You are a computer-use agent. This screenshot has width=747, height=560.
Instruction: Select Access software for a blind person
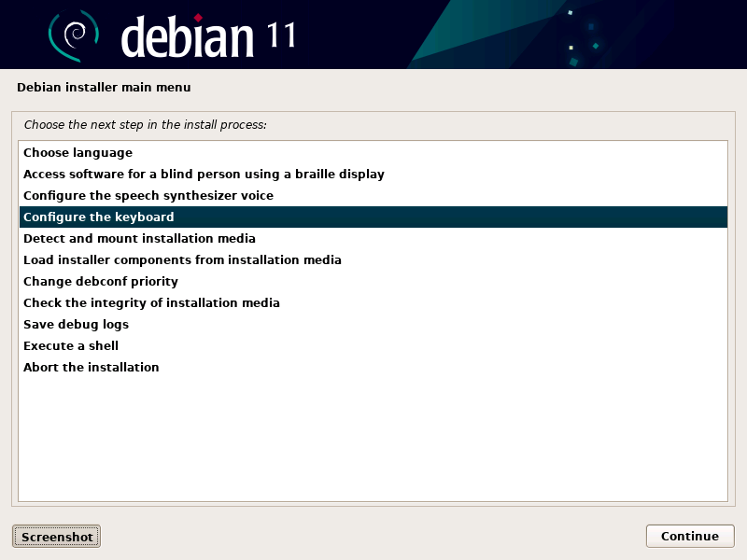[373, 175]
